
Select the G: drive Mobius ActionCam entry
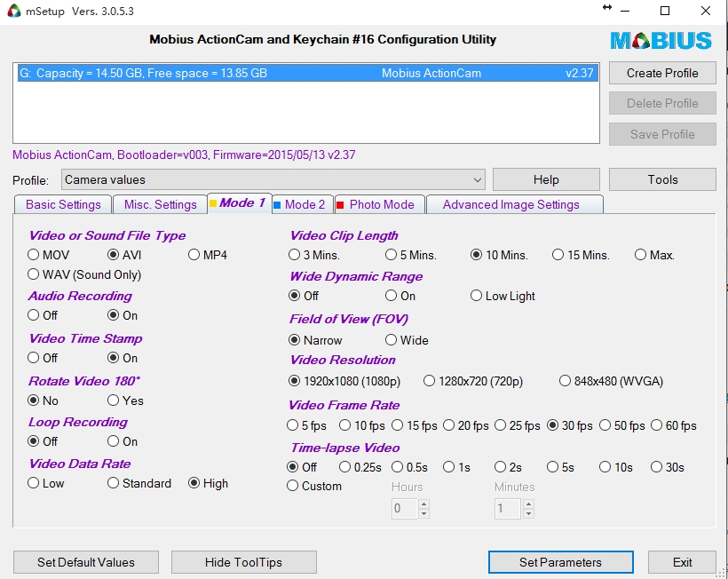click(x=306, y=73)
